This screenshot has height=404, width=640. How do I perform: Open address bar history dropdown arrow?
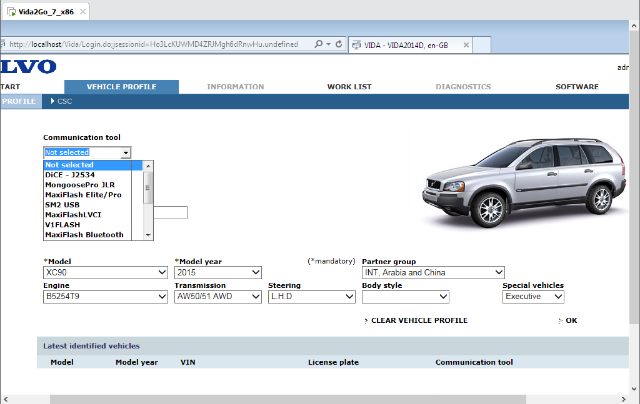329,44
